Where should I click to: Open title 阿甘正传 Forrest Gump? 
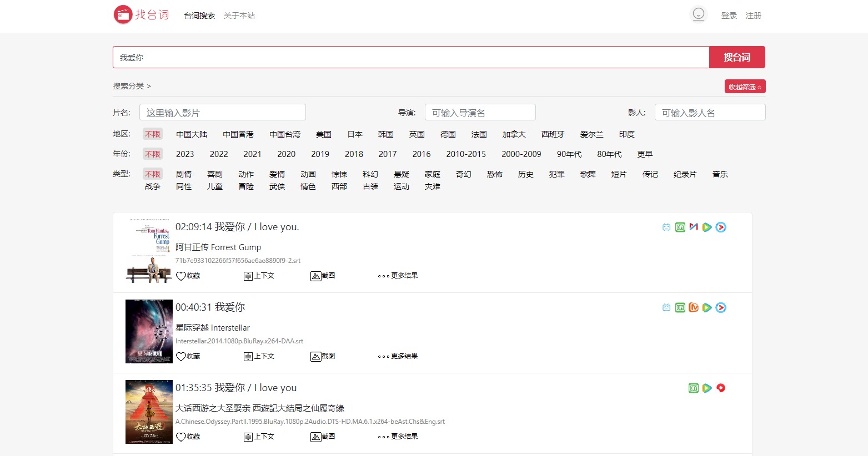(x=218, y=247)
